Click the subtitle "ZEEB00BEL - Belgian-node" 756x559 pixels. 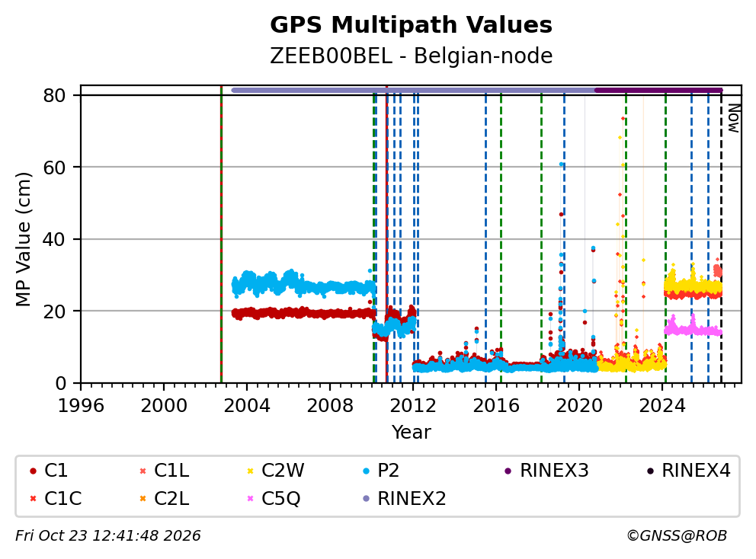(411, 56)
